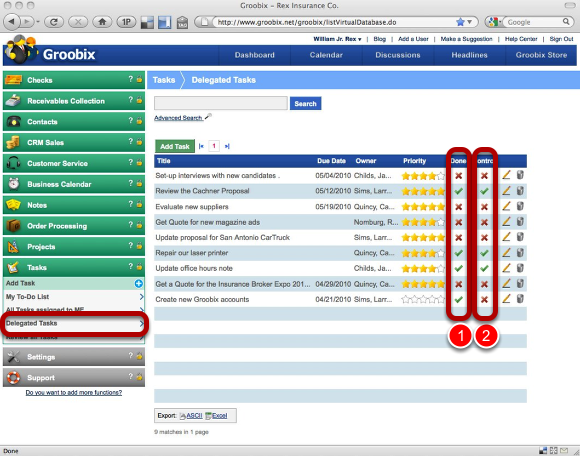Toggle Control for 'Get a Quote for Insurance Broker Expo'
Viewport: 580px width, 456px height.
484,284
